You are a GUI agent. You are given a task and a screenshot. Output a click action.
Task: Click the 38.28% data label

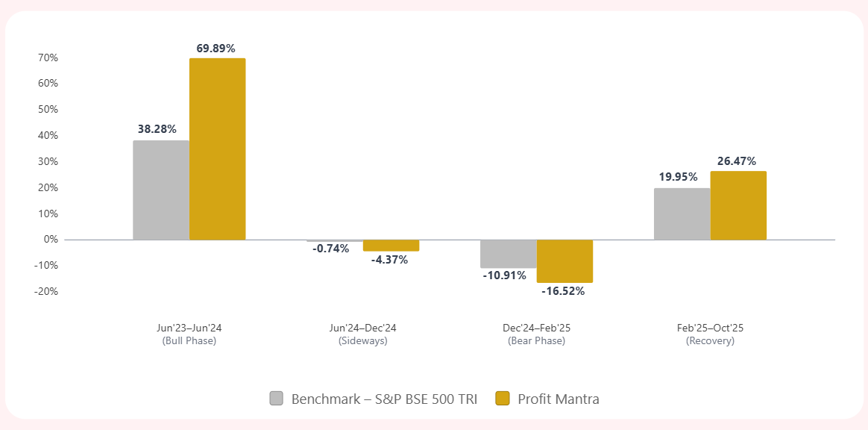tap(157, 129)
